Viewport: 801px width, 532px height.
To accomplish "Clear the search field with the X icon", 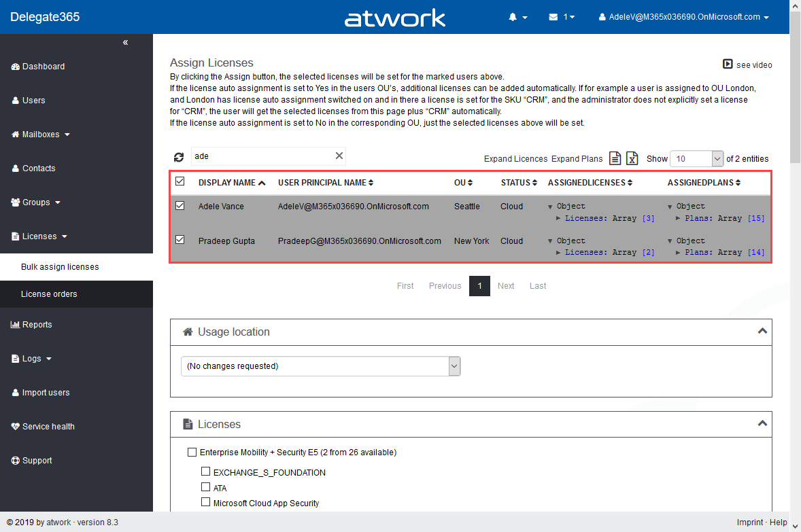I will tap(339, 156).
